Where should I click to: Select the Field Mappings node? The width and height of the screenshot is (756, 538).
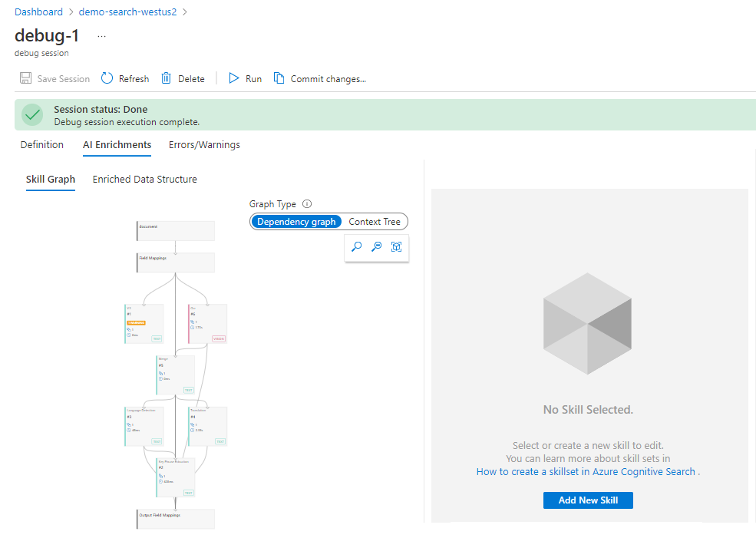(176, 262)
